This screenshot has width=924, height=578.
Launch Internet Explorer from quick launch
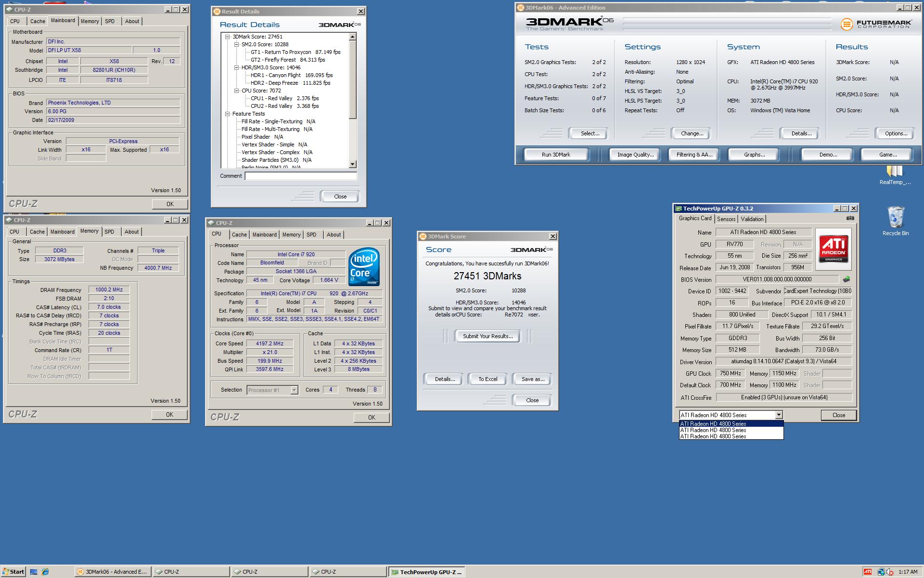(45, 572)
